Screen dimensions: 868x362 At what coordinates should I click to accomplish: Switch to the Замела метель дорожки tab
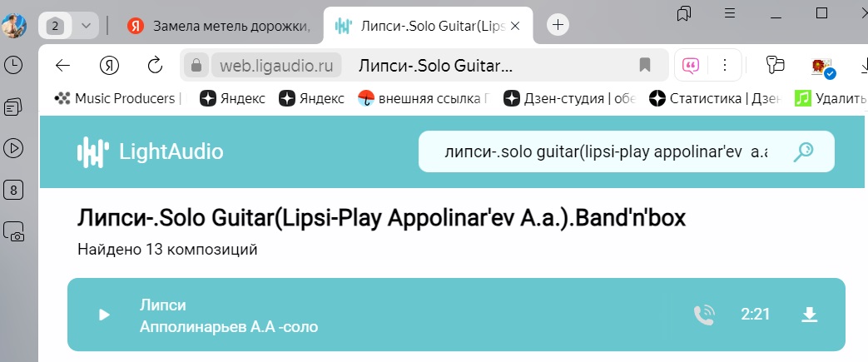pyautogui.click(x=221, y=26)
